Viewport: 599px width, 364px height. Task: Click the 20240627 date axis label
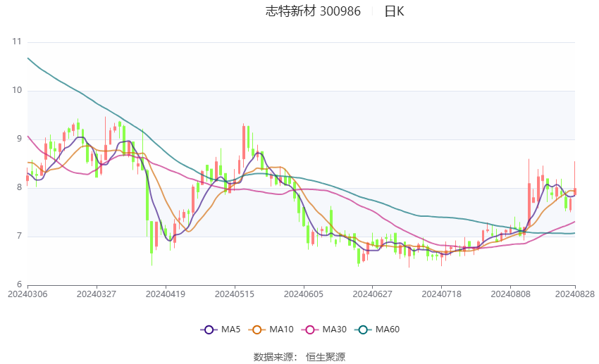(x=372, y=294)
